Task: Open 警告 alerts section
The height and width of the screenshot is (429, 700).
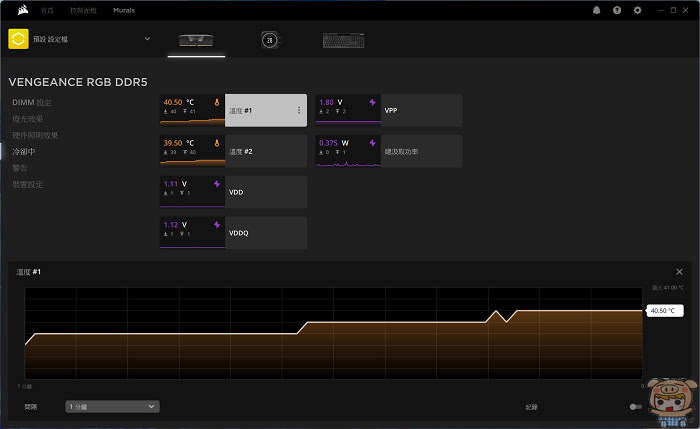Action: [20, 168]
